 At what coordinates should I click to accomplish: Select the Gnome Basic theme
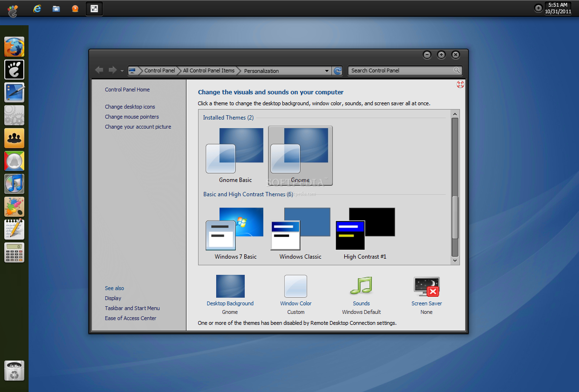[235, 156]
